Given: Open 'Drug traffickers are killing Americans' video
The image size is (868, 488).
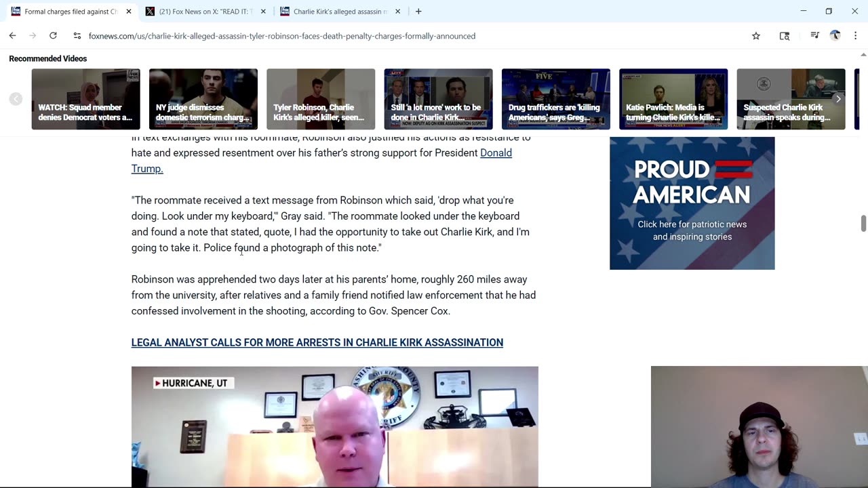Looking at the screenshot, I should click(x=556, y=99).
